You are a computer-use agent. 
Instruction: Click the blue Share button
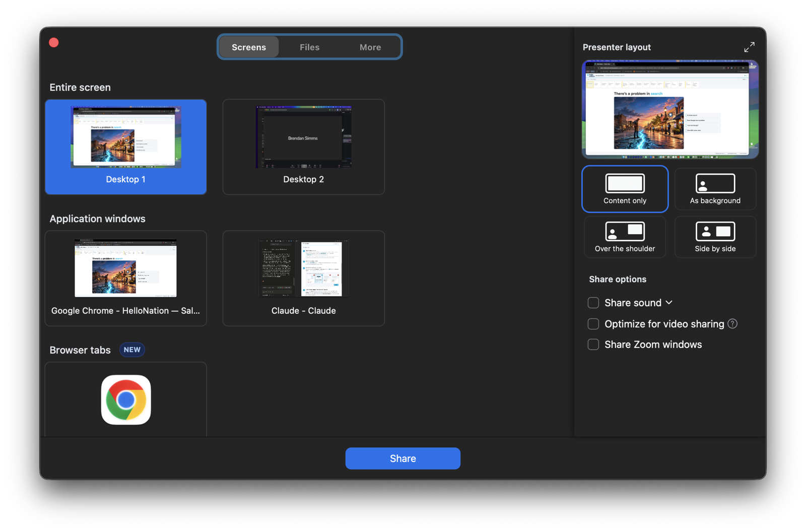pos(402,458)
